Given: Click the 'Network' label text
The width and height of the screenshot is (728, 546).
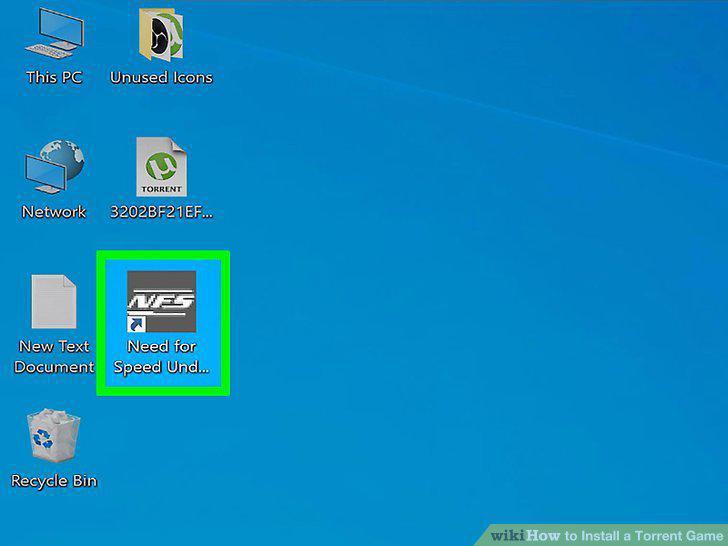Looking at the screenshot, I should coord(54,212).
